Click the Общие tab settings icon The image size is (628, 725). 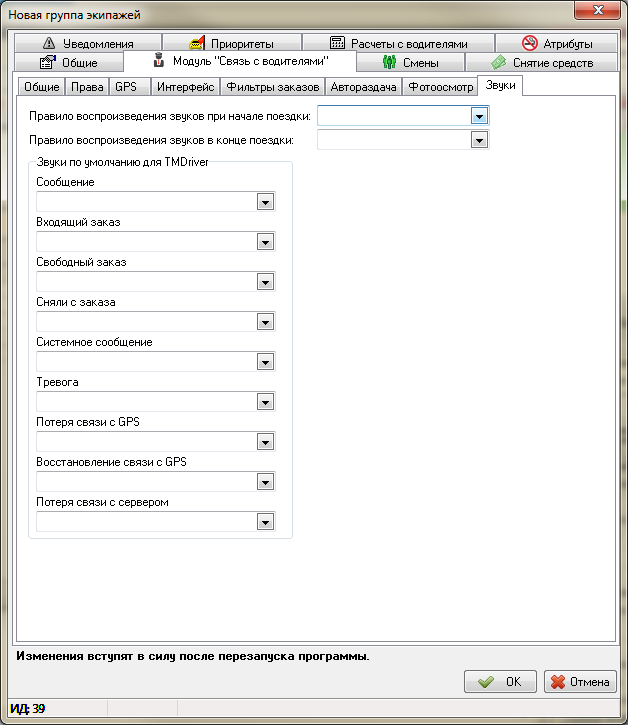(47, 63)
